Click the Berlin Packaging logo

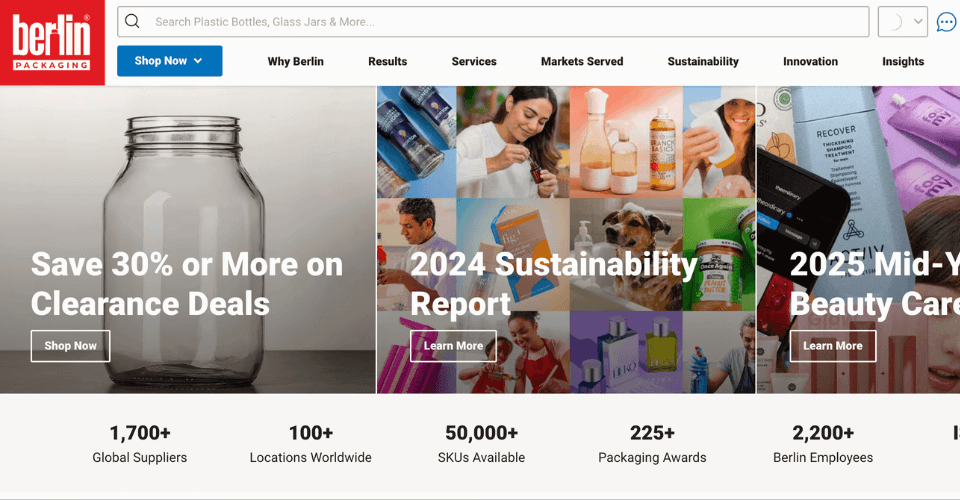click(52, 42)
